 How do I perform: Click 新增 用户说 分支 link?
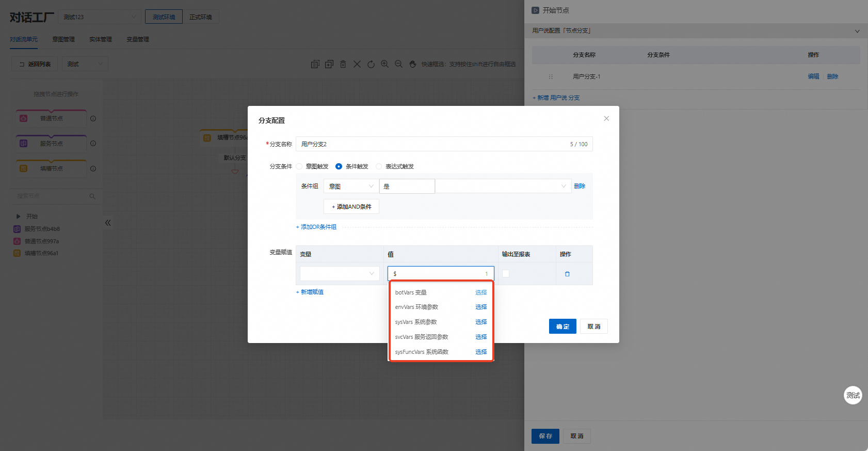(x=556, y=98)
